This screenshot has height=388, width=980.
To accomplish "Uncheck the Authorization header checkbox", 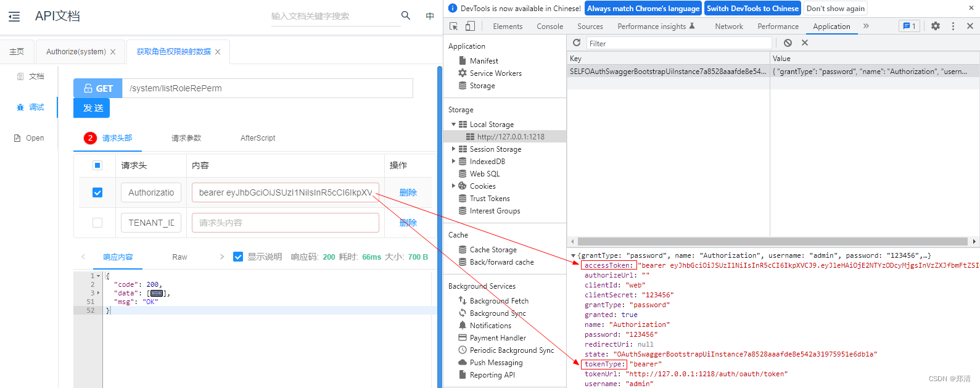I will coord(97,192).
